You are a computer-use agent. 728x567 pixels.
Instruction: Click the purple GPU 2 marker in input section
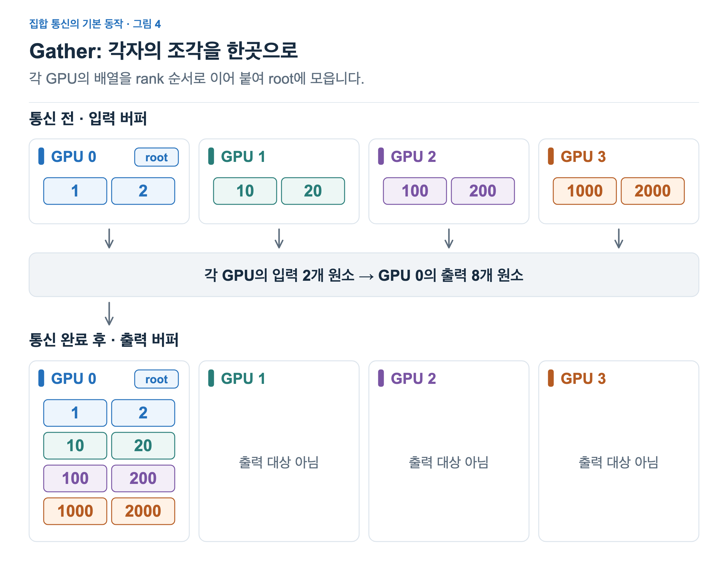click(x=381, y=156)
